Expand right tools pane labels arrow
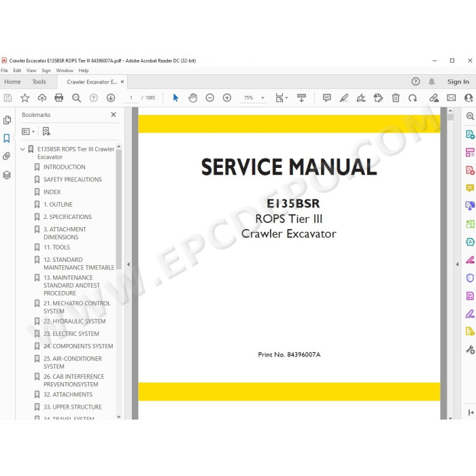This screenshot has height=476, width=476. 471,412
